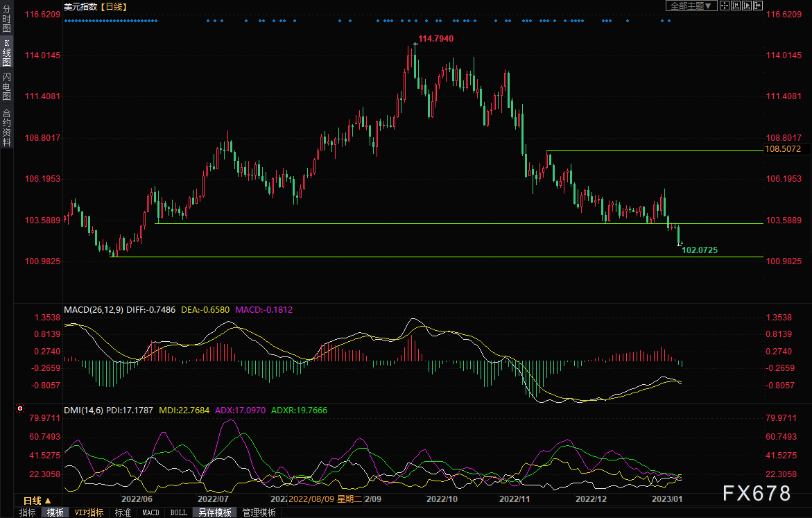Select the 模板 bottom tab
The image size is (812, 518).
click(55, 513)
